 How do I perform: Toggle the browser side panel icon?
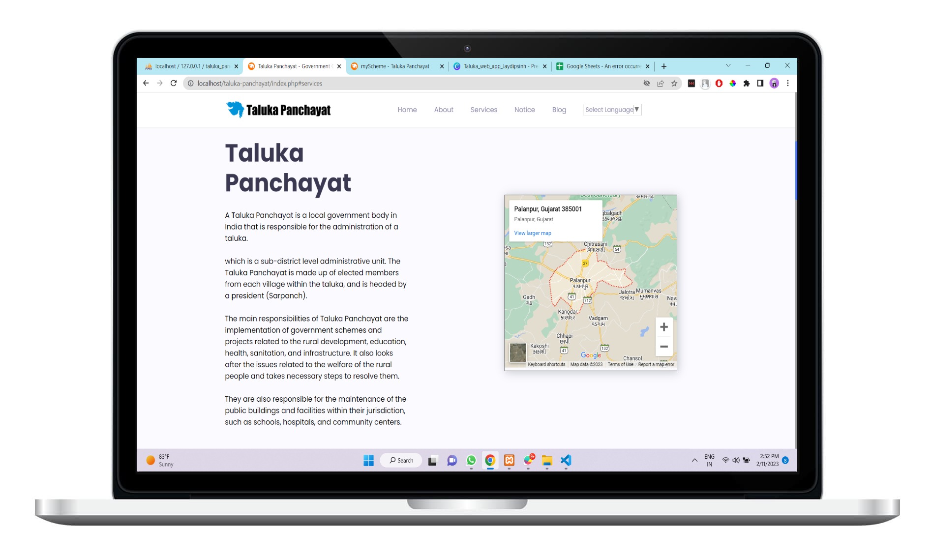pyautogui.click(x=760, y=84)
